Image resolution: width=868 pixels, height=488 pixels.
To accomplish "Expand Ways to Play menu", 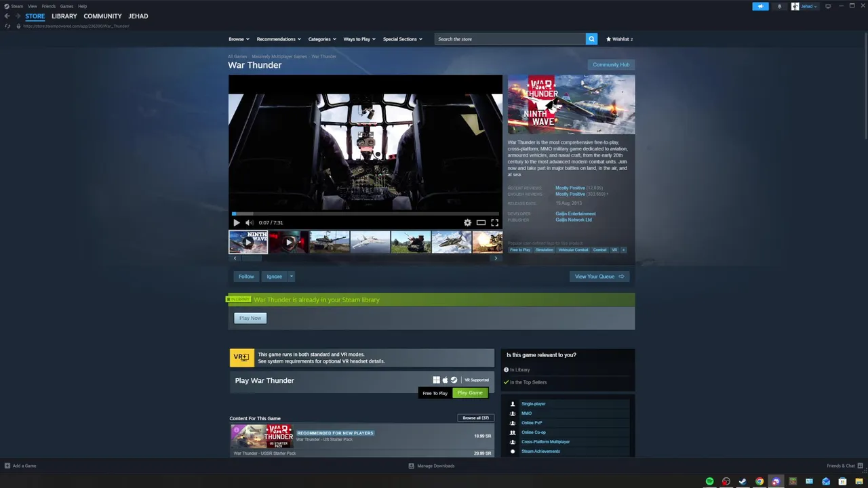I will (x=359, y=39).
